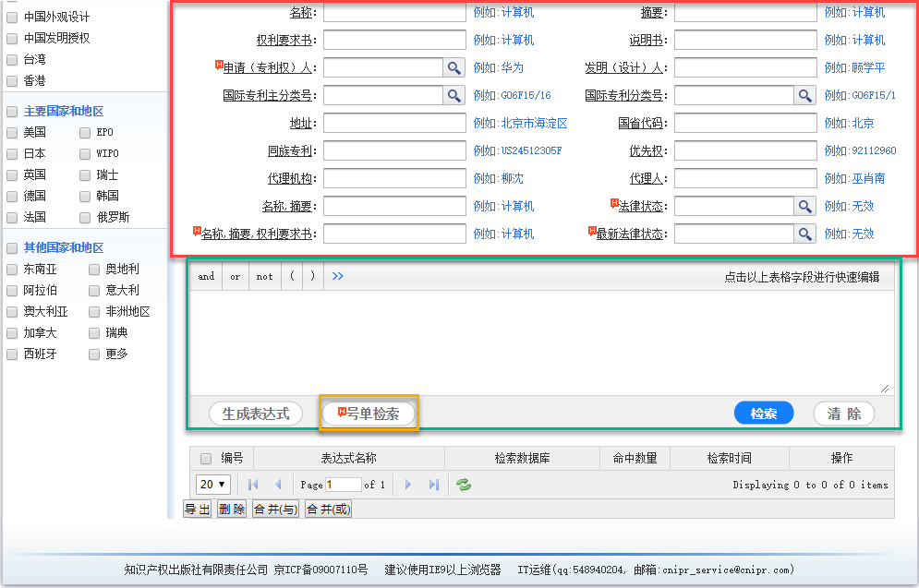Image resolution: width=919 pixels, height=588 pixels.
Task: Expand more operators with double arrow
Action: click(x=338, y=276)
